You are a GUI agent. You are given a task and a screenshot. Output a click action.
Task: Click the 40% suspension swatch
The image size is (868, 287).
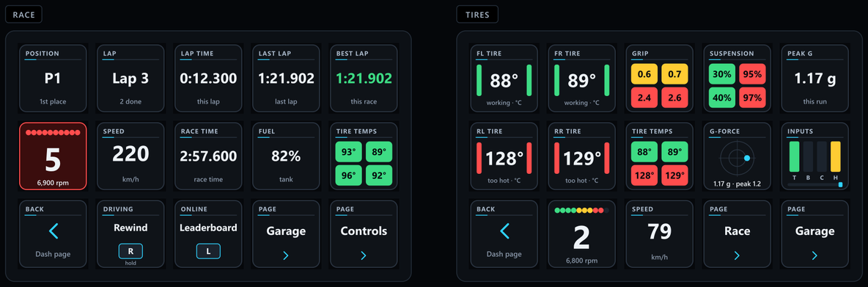[x=722, y=98]
